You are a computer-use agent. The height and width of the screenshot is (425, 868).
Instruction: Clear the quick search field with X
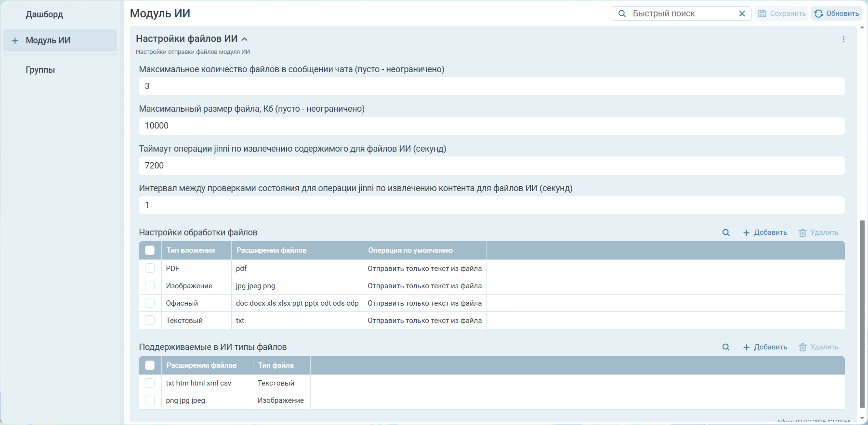742,13
